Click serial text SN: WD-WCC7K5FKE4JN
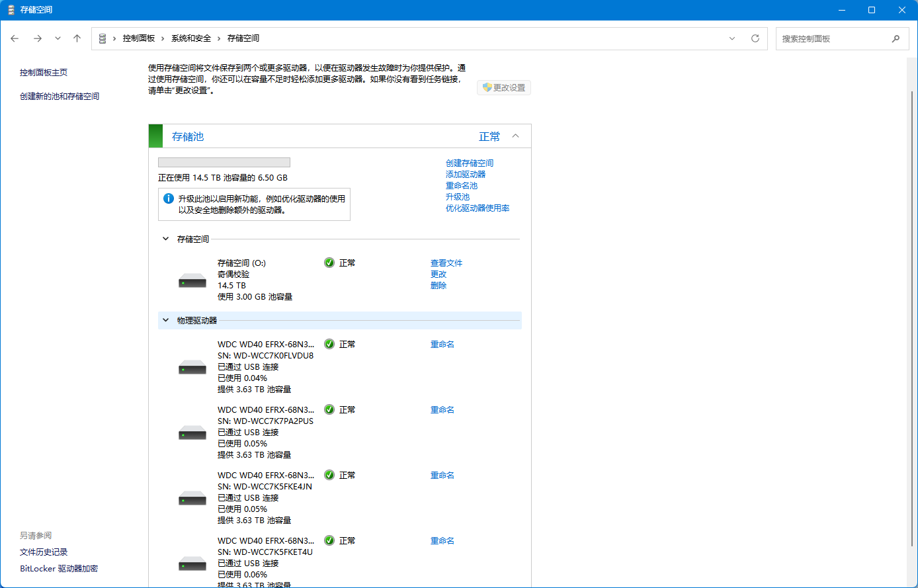 pyautogui.click(x=265, y=486)
